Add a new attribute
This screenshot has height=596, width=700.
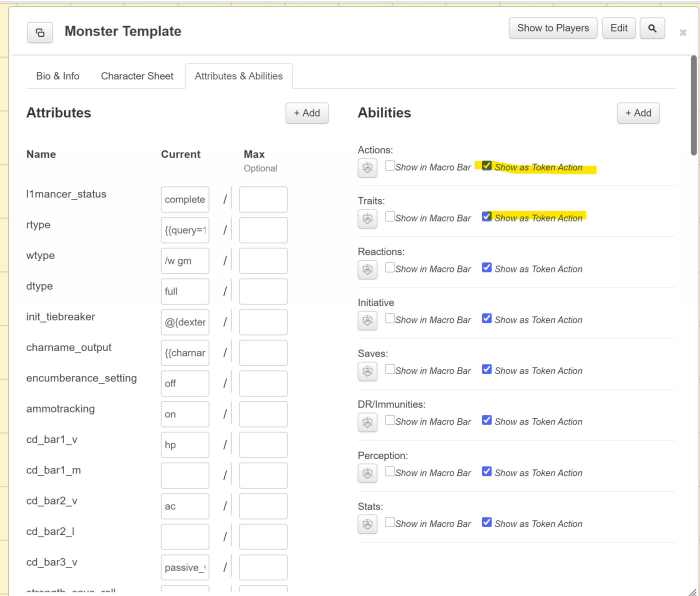tap(307, 113)
